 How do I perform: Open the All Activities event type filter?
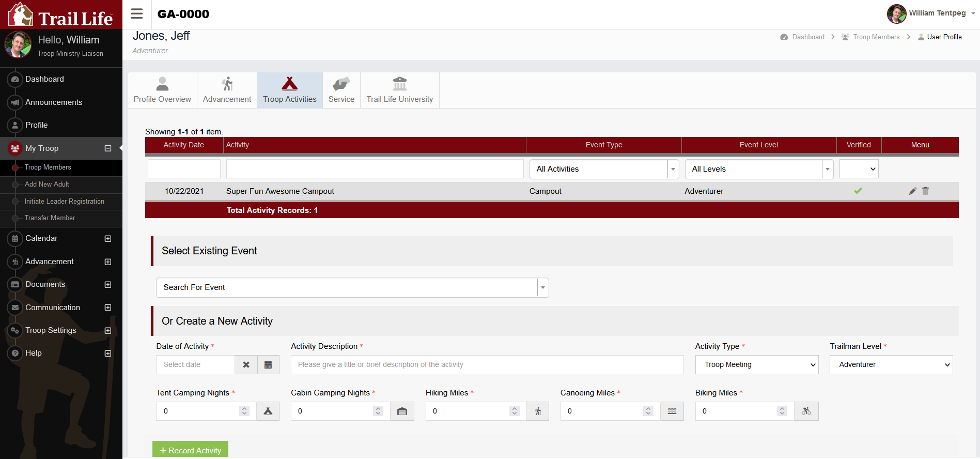[x=604, y=169]
